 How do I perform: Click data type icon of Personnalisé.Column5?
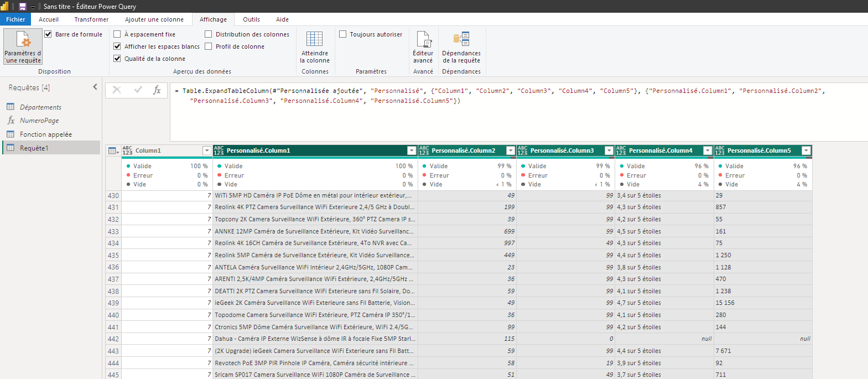pos(719,150)
